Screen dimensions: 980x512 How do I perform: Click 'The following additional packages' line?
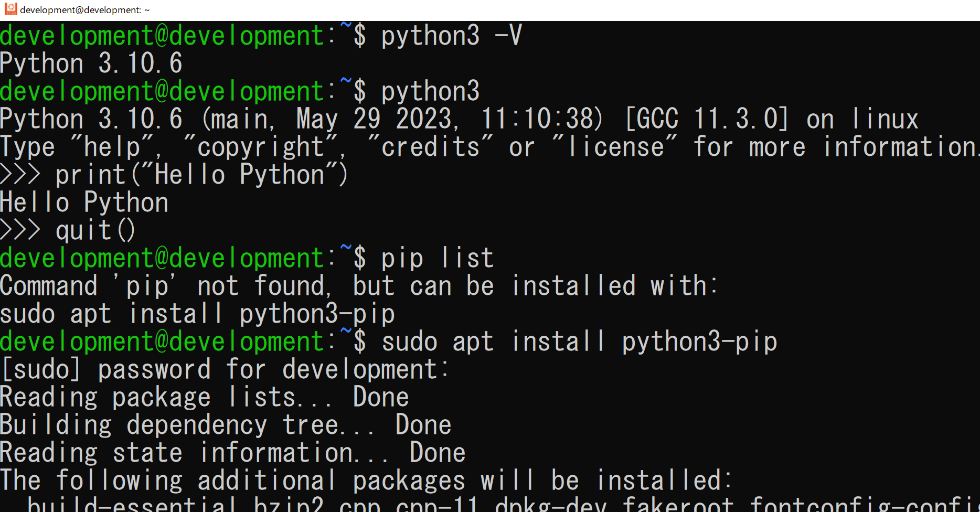tap(366, 481)
